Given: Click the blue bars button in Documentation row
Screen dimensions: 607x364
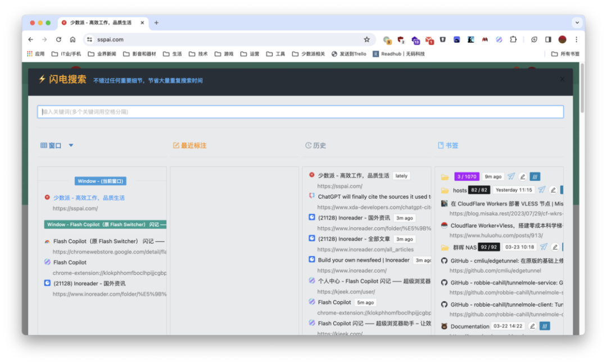Looking at the screenshot, I should pyautogui.click(x=545, y=326).
